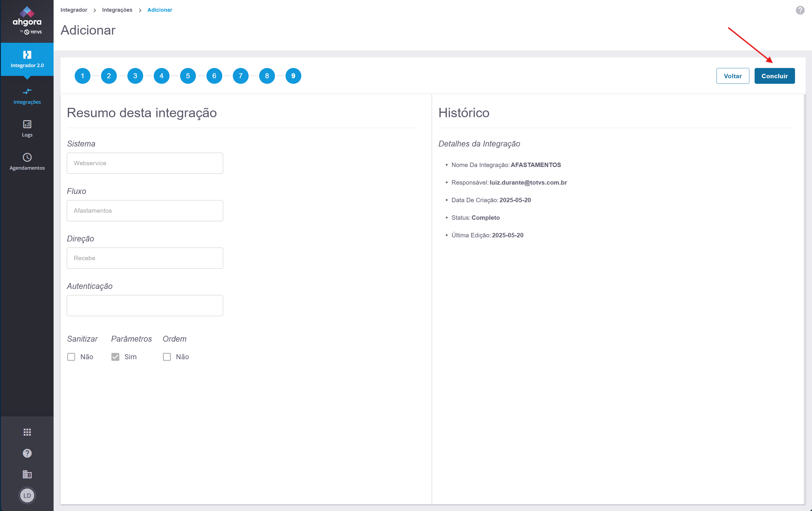The width and height of the screenshot is (812, 511).
Task: Open the LD user avatar
Action: pyautogui.click(x=27, y=495)
